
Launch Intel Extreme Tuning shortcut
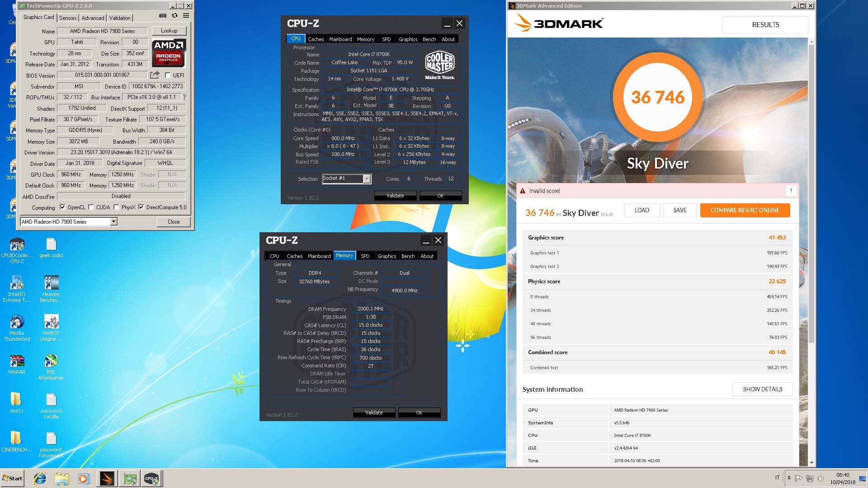[x=17, y=290]
